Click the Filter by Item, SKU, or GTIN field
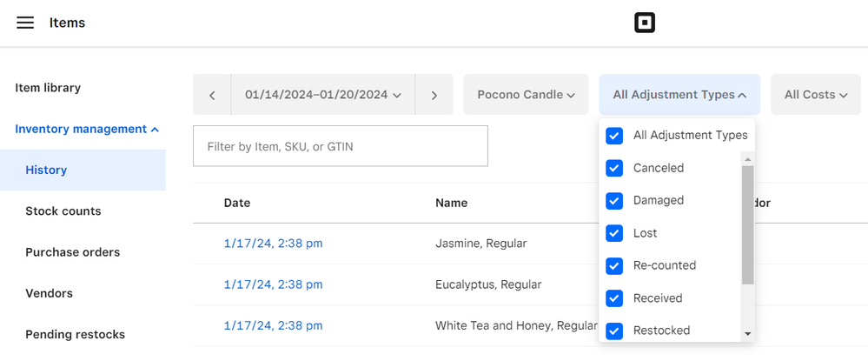The height and width of the screenshot is (361, 868). coord(340,147)
